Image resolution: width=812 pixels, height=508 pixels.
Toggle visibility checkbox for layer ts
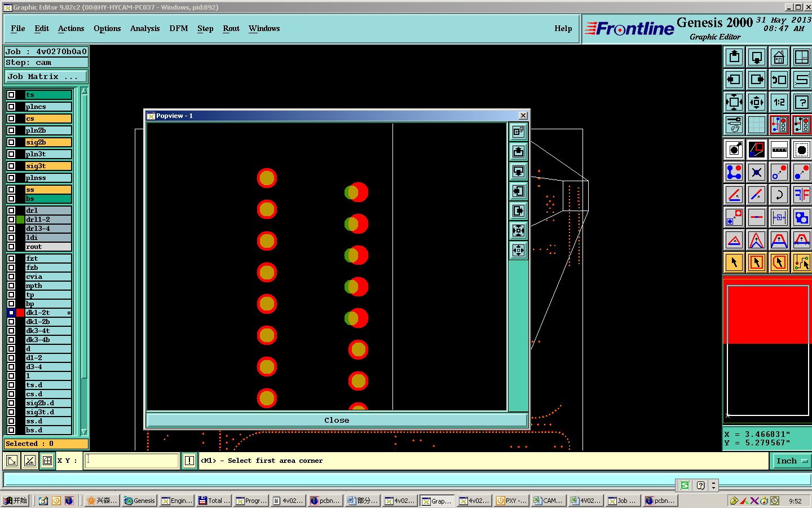[11, 95]
